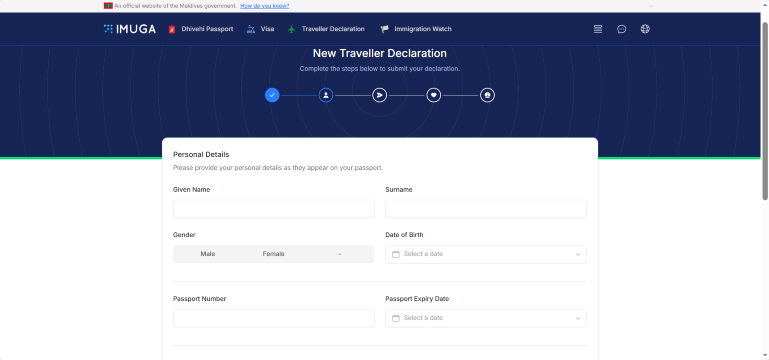Click the calendar icon in Date of Birth
Image resolution: width=769 pixels, height=360 pixels.
pos(396,255)
